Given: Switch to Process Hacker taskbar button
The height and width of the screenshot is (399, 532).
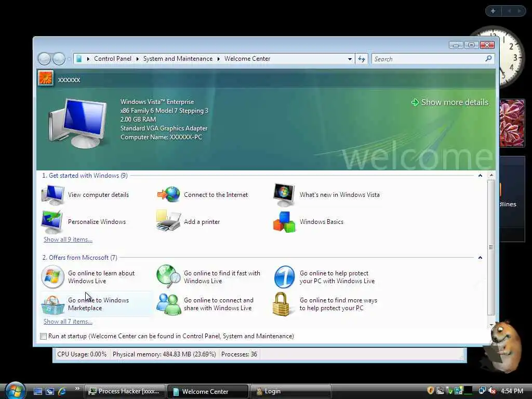Looking at the screenshot, I should 125,391.
